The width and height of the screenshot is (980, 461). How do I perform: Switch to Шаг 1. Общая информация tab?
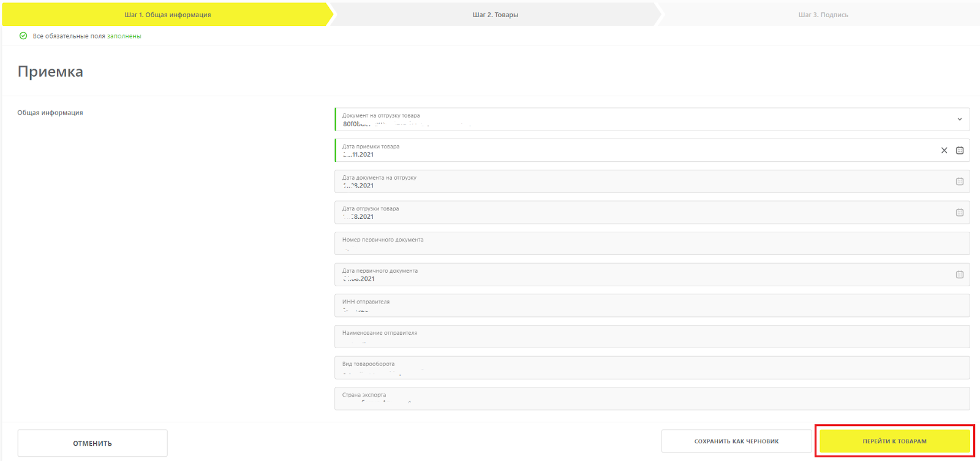tap(167, 14)
